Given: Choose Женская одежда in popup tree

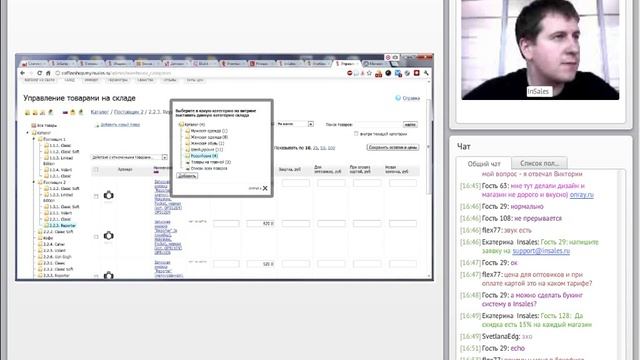Looking at the screenshot, I should click(x=209, y=137).
